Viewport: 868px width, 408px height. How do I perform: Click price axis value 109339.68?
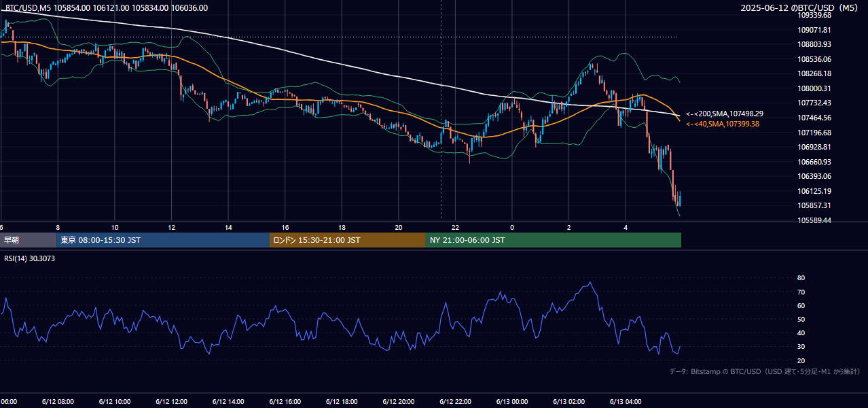(814, 15)
